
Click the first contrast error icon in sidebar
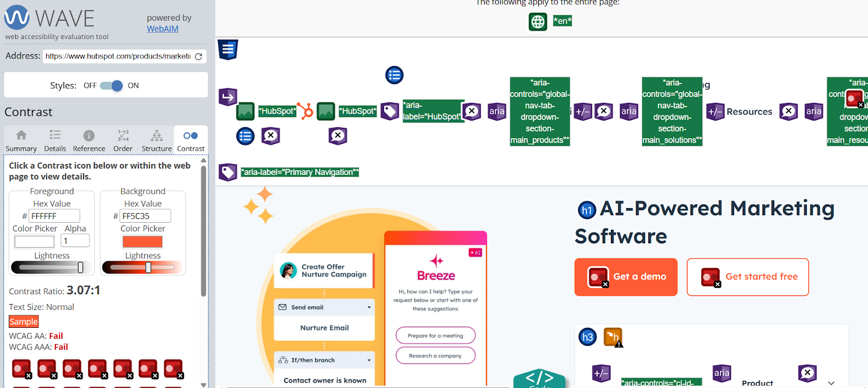click(x=22, y=369)
